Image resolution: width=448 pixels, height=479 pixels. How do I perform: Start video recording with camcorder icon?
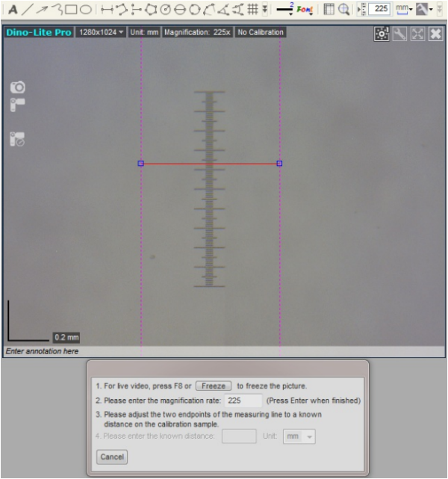[18, 105]
